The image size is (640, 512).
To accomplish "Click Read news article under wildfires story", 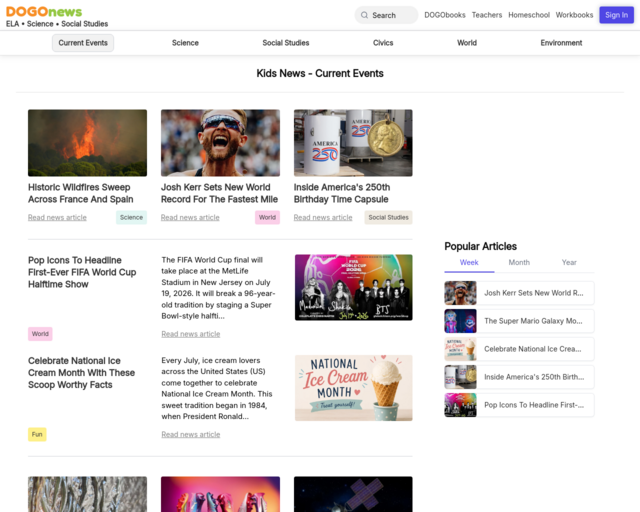I will tap(57, 218).
